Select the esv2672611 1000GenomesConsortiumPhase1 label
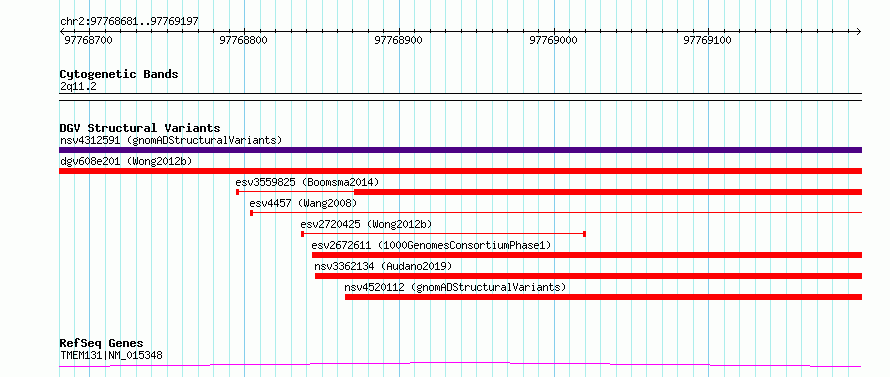This screenshot has height=377, width=890. pyautogui.click(x=431, y=245)
